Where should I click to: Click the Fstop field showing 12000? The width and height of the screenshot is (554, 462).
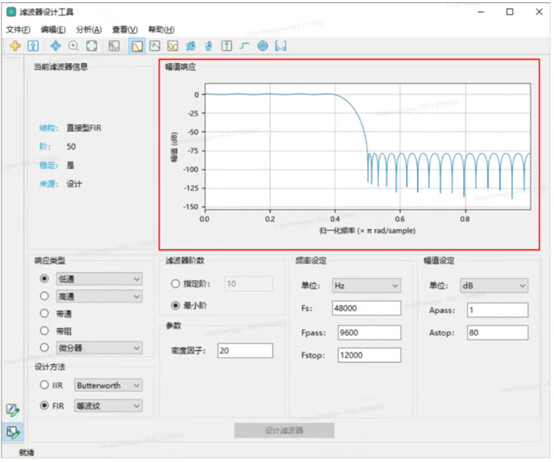[x=369, y=355]
